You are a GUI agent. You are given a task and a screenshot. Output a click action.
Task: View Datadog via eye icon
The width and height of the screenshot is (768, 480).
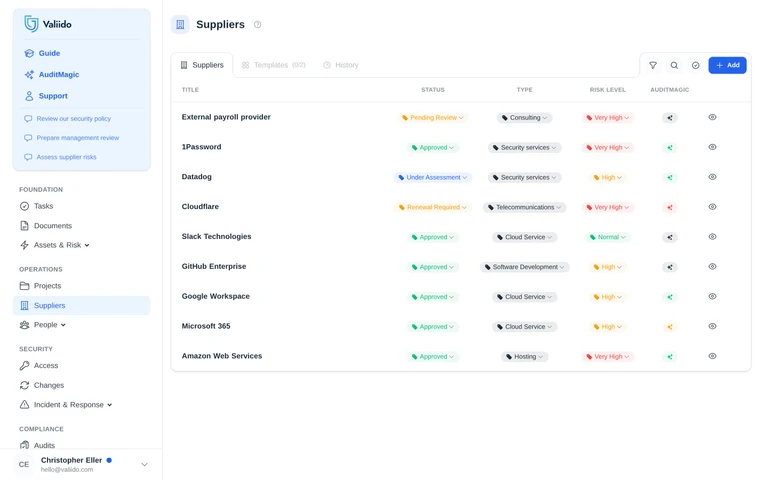point(712,177)
